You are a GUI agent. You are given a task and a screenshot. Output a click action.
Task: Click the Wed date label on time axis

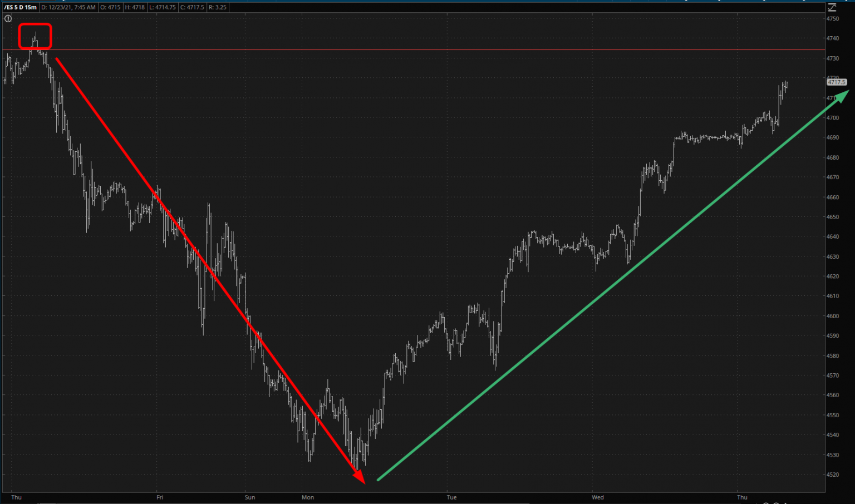598,497
